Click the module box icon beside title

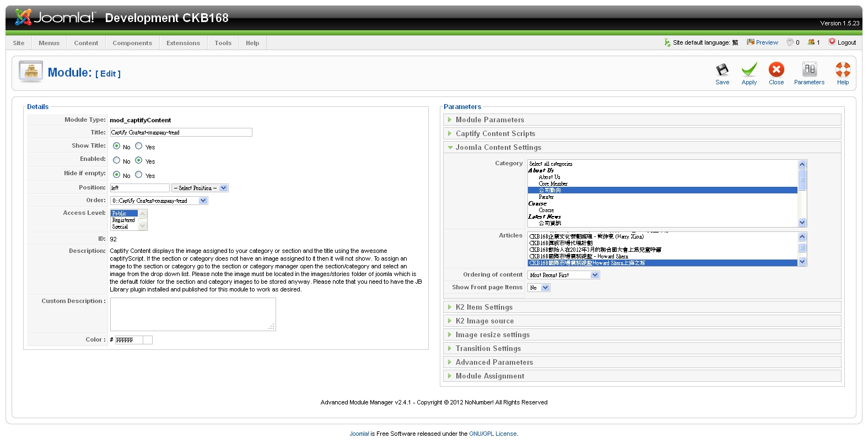pyautogui.click(x=31, y=72)
